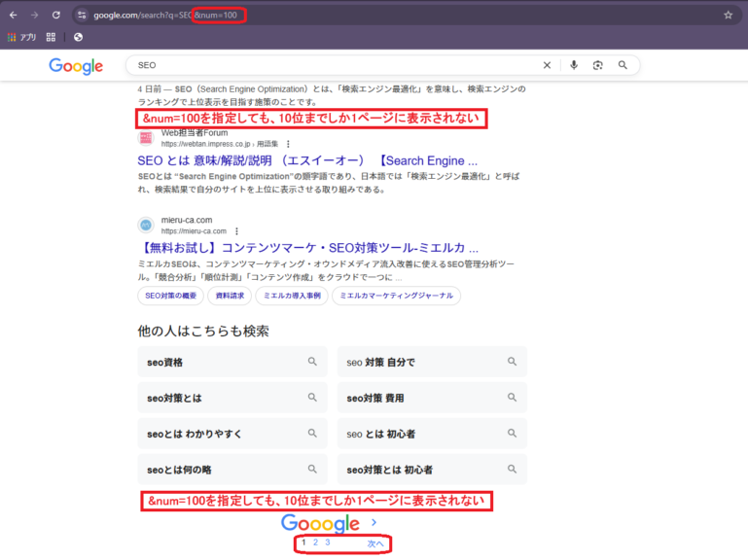Image resolution: width=748 pixels, height=560 pixels.
Task: Click the mieru-ca.com site favicon
Action: tap(146, 226)
